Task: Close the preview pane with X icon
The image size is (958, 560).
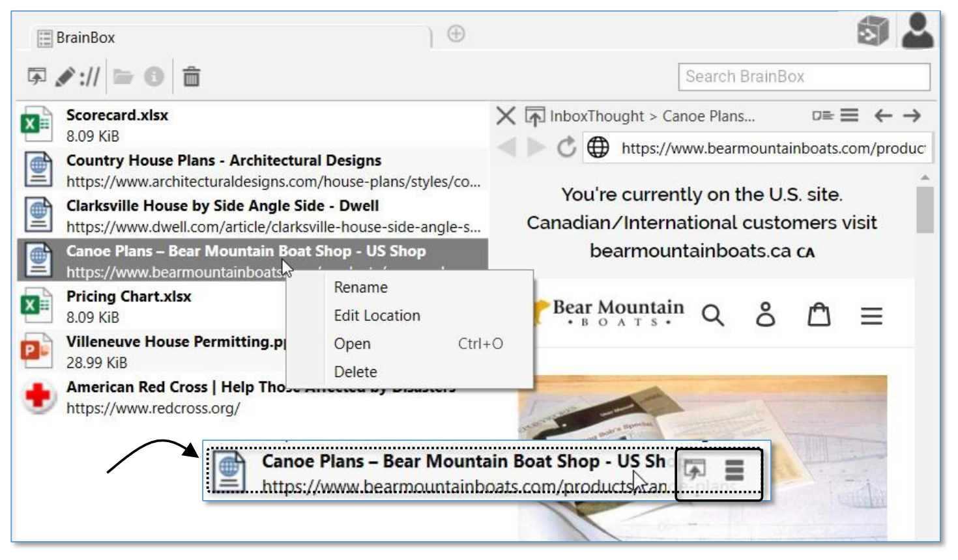Action: [x=505, y=116]
